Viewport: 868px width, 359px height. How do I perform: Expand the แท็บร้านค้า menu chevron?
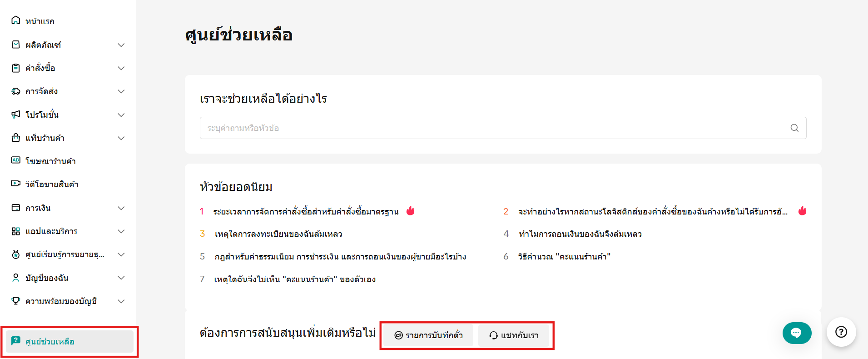[121, 138]
